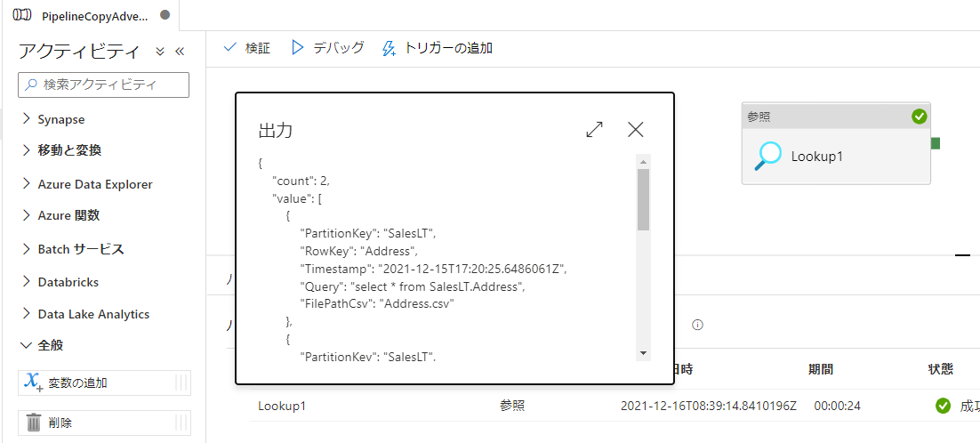Click the info icon in the lower output pane

pyautogui.click(x=698, y=325)
